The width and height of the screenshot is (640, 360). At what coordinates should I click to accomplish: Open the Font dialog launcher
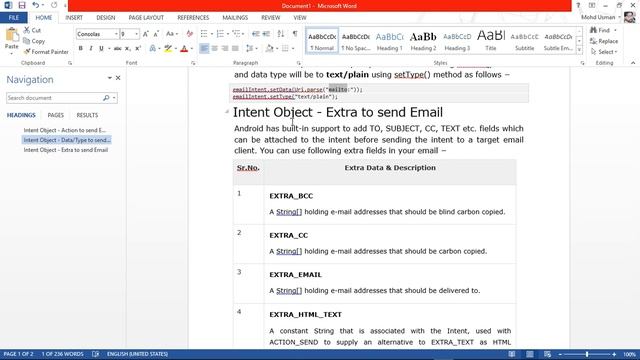click(x=193, y=63)
